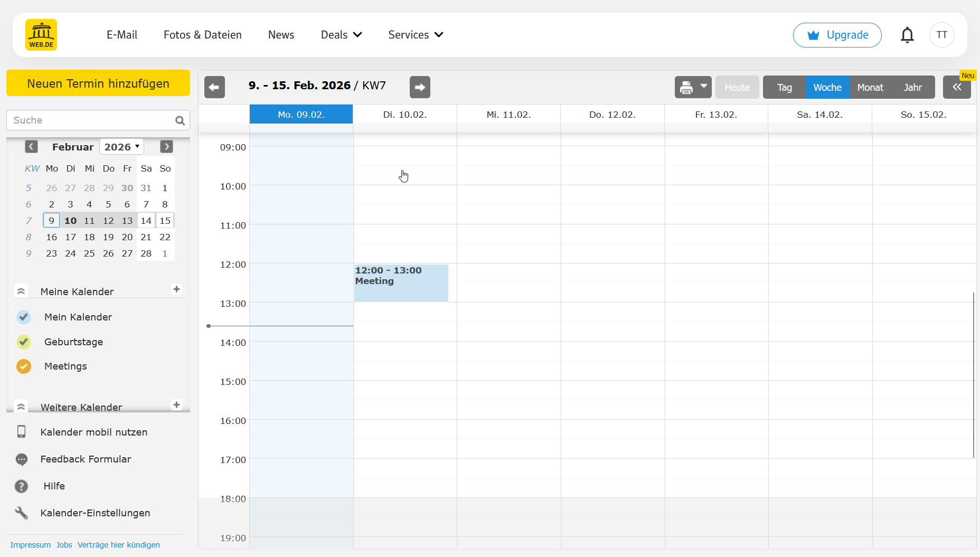Toggle Meetings calendar checkbox

pyautogui.click(x=24, y=366)
